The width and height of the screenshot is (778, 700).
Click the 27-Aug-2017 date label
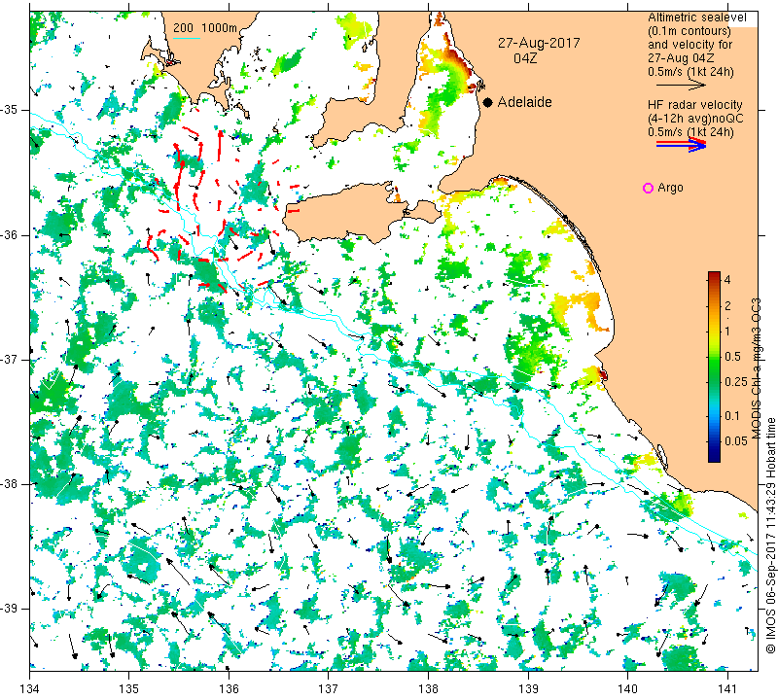(x=539, y=43)
